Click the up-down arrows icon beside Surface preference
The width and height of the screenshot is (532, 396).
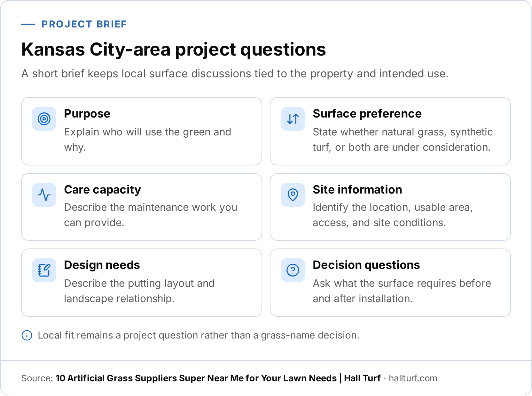(x=293, y=119)
